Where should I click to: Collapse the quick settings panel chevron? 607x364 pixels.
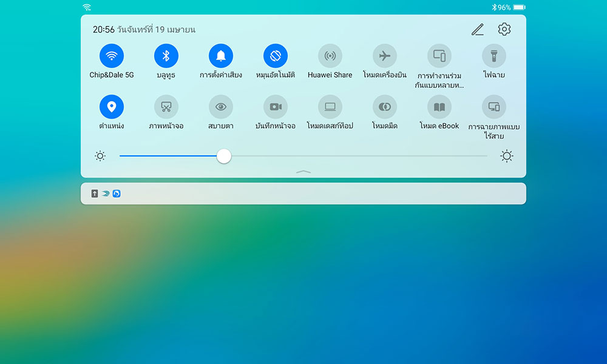click(x=303, y=172)
